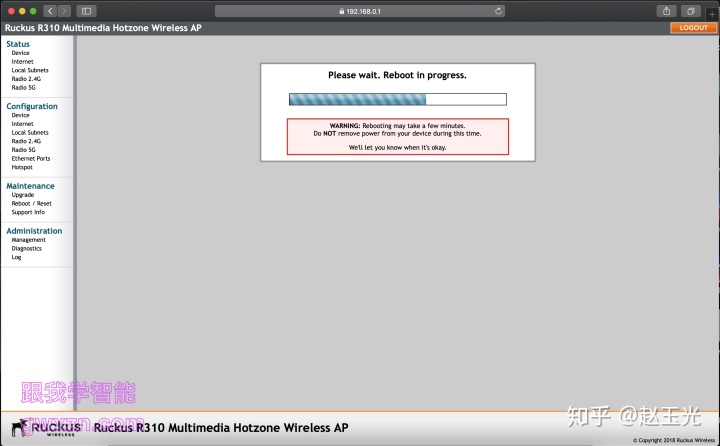Open Diagnostics under Administration
This screenshot has height=446, width=720.
pos(27,248)
